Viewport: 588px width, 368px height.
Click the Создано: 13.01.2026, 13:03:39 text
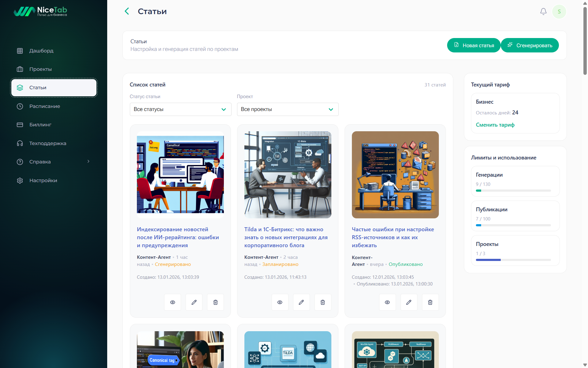(168, 277)
